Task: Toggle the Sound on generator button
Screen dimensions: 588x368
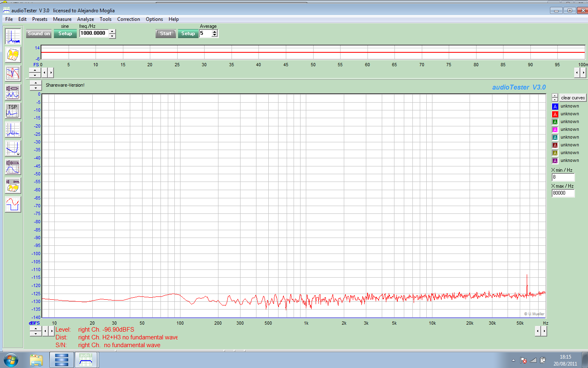Action: pos(39,34)
